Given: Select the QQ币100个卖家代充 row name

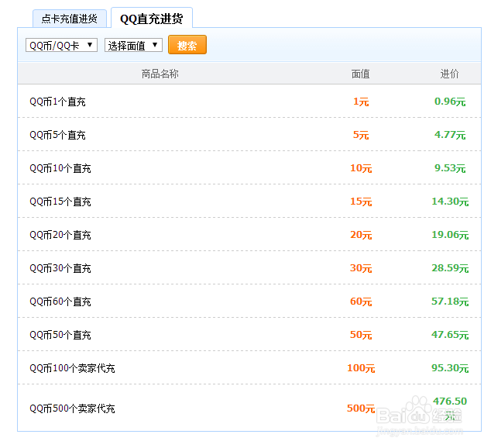Looking at the screenshot, I should pos(72,368).
